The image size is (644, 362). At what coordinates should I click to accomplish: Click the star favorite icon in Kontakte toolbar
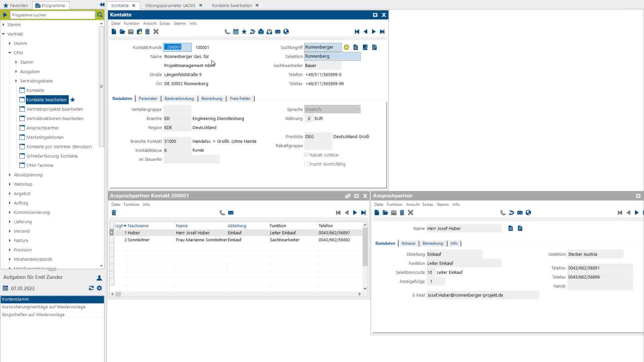pos(244,32)
